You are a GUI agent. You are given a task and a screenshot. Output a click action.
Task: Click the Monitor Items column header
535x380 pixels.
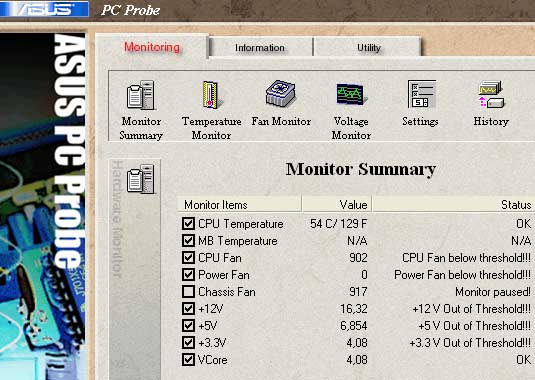pyautogui.click(x=239, y=205)
